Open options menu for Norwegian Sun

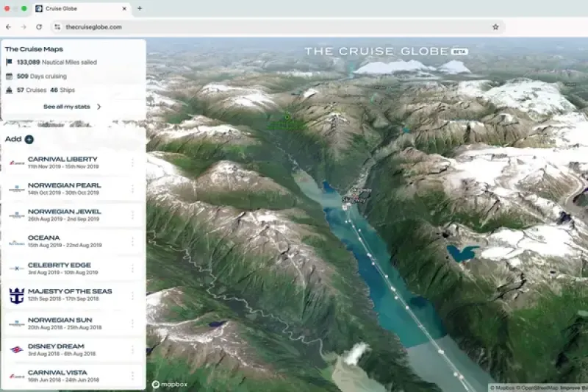click(132, 323)
